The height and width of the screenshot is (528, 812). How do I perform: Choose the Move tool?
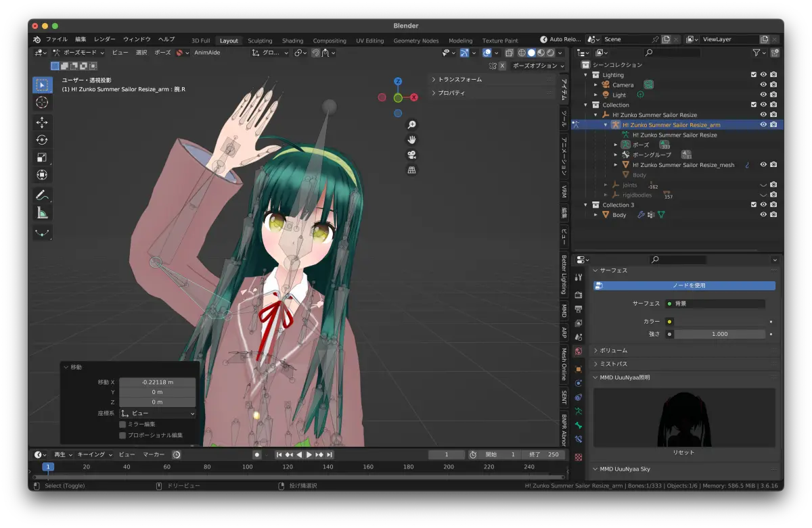(42, 122)
